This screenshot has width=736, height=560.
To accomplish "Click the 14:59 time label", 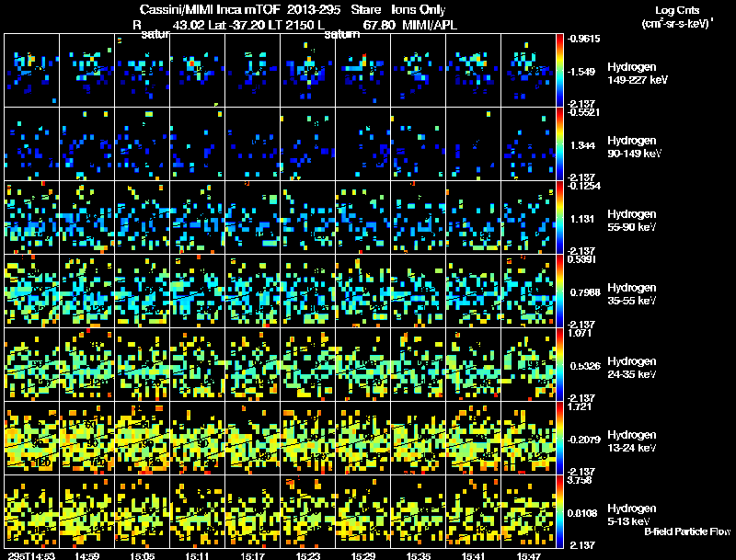I will pyautogui.click(x=87, y=554).
